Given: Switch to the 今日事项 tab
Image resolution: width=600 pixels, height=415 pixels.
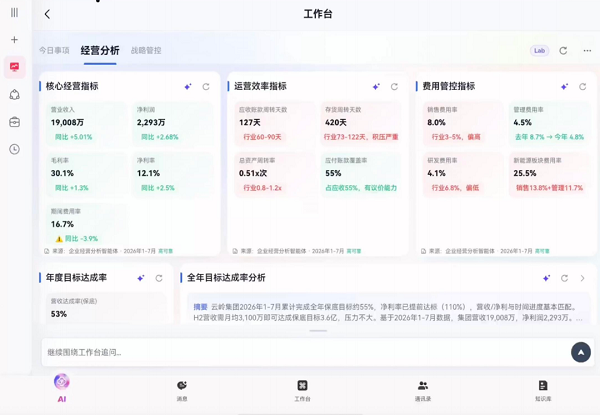Looking at the screenshot, I should tap(54, 50).
